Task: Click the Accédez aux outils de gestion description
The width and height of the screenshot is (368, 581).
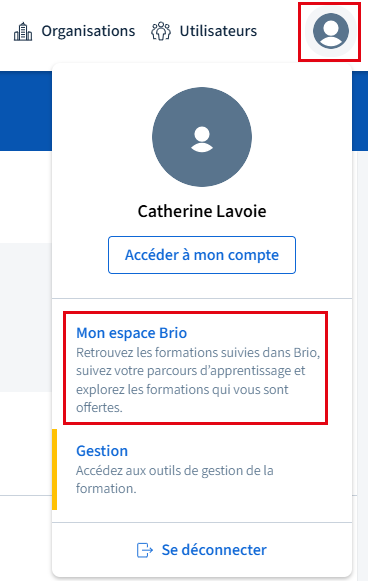Action: click(175, 479)
